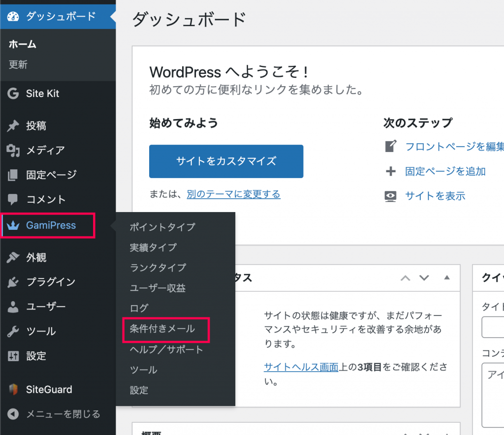Move the site health widget down with the down chevron
Image resolution: width=504 pixels, height=435 pixels.
pyautogui.click(x=424, y=278)
